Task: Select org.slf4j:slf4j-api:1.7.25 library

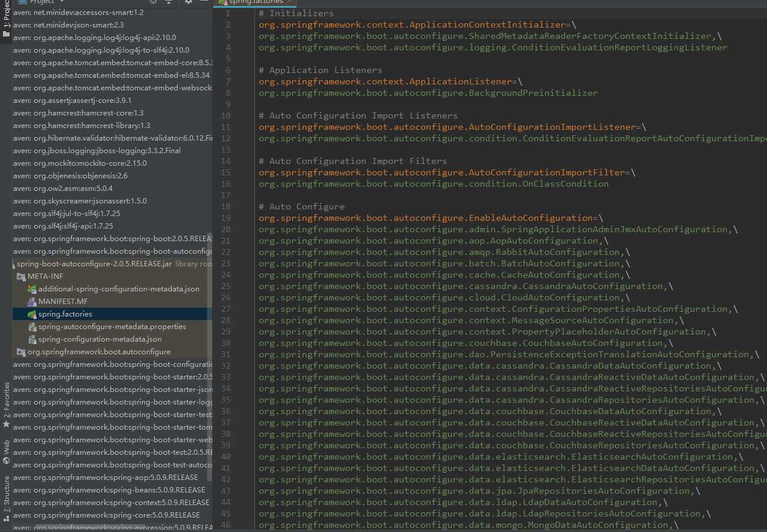Action: (x=63, y=226)
